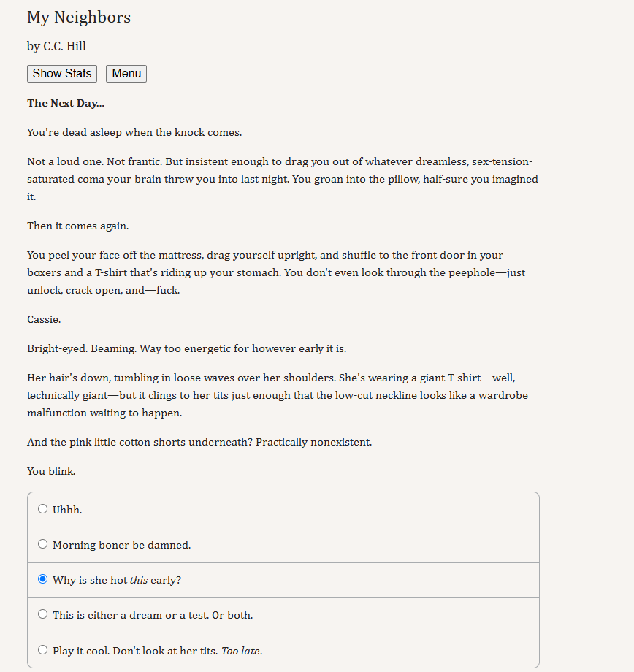Click the "Why is she hot this early?" text
Image resolution: width=634 pixels, height=672 pixels.
(x=117, y=580)
